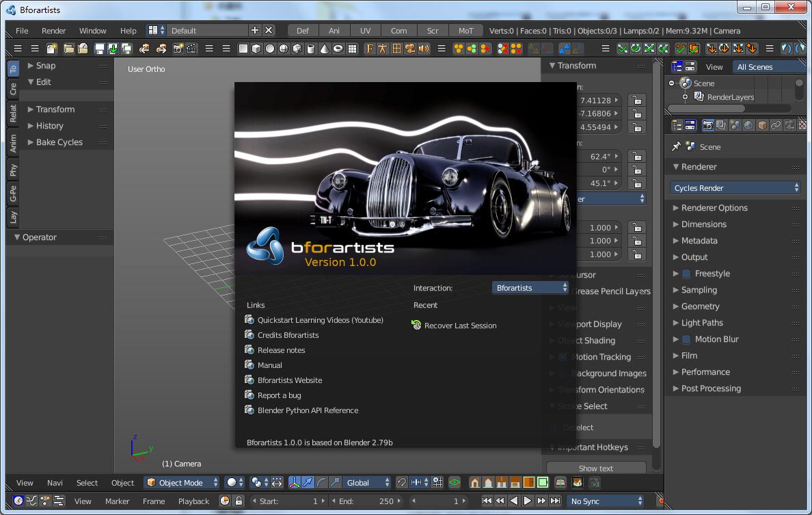Click the Default screen layout name field

[208, 31]
